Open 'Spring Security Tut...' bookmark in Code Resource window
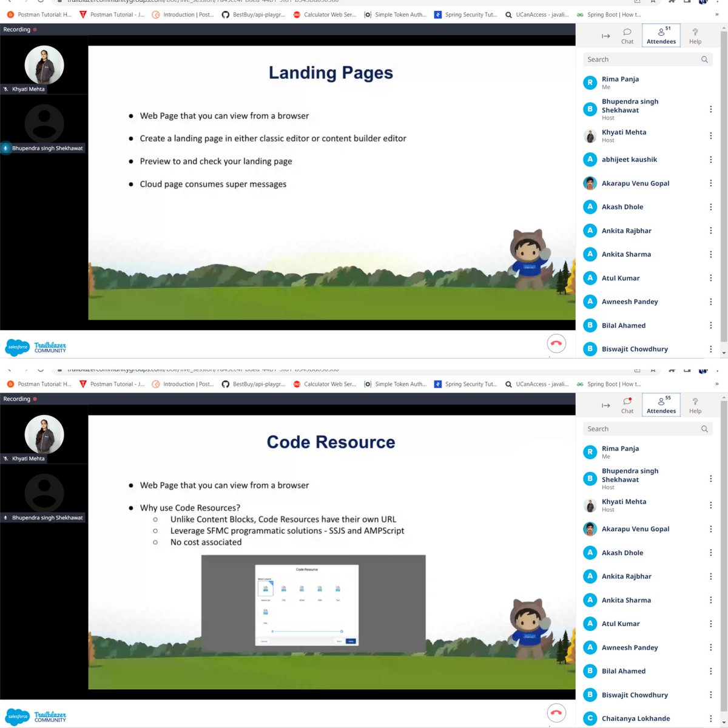 point(466,384)
